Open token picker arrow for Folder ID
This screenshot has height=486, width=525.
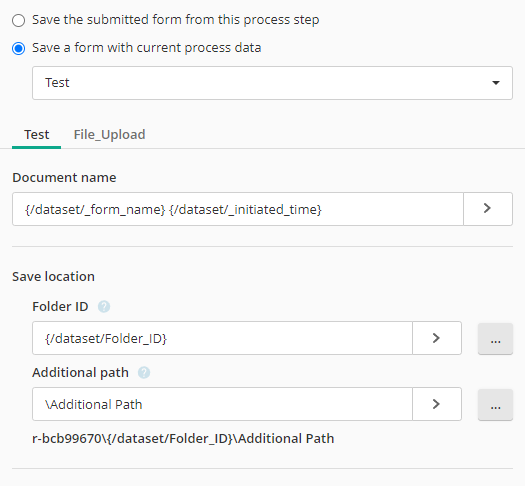[437, 338]
